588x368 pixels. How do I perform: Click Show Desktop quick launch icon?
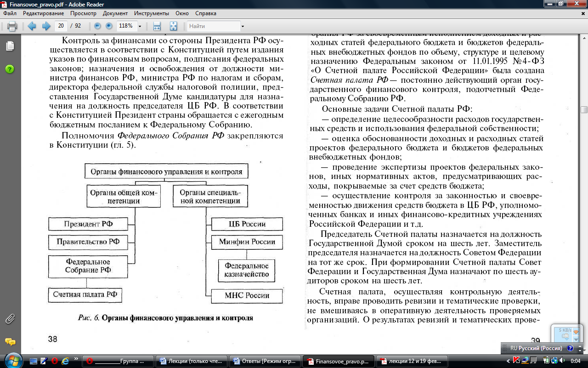[x=33, y=361]
